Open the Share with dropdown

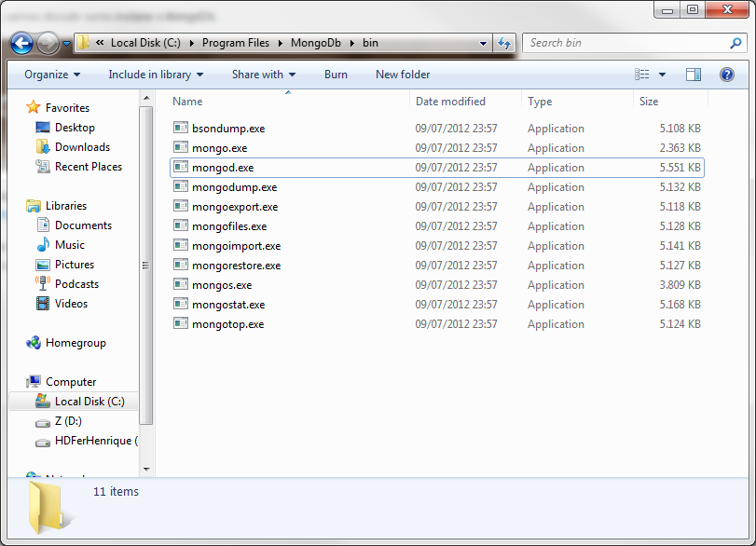pos(263,75)
